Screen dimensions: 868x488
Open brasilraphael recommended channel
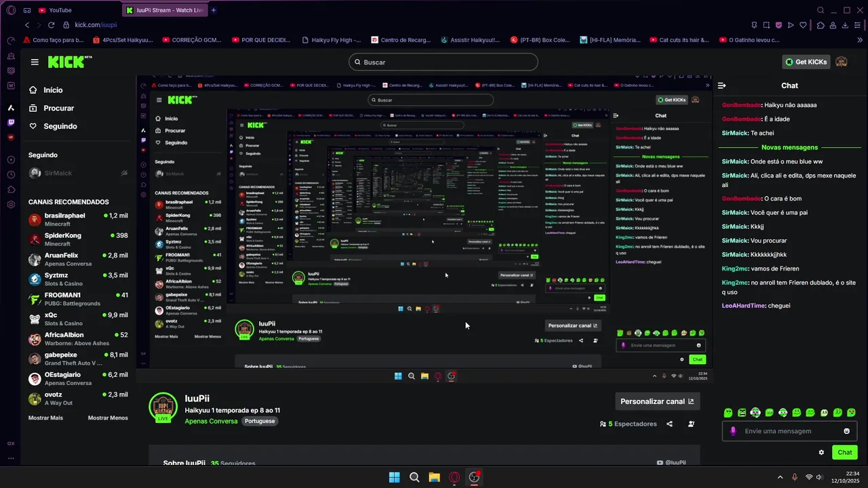[79, 219]
